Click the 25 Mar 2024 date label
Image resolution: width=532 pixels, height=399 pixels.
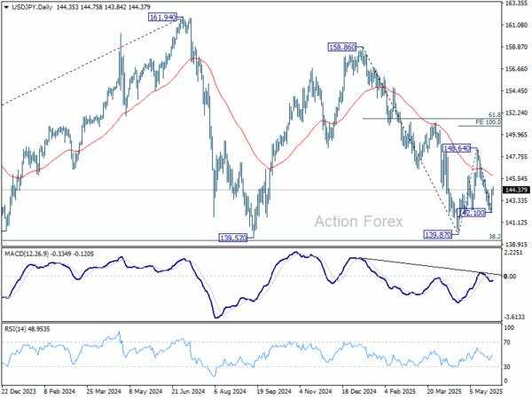pos(104,391)
